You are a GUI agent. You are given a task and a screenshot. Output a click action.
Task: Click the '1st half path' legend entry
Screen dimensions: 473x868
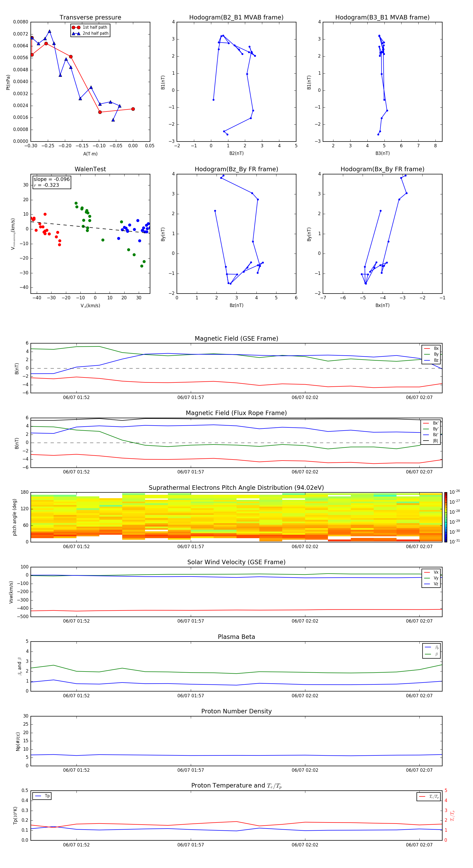tap(90, 27)
